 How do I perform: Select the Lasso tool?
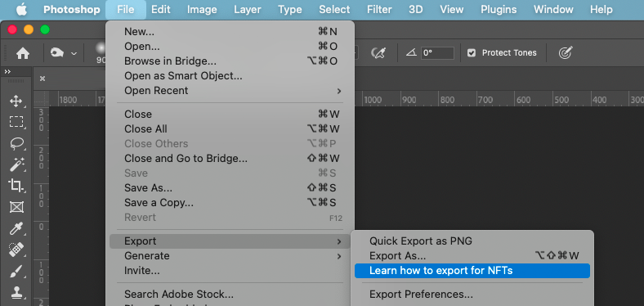[16, 143]
